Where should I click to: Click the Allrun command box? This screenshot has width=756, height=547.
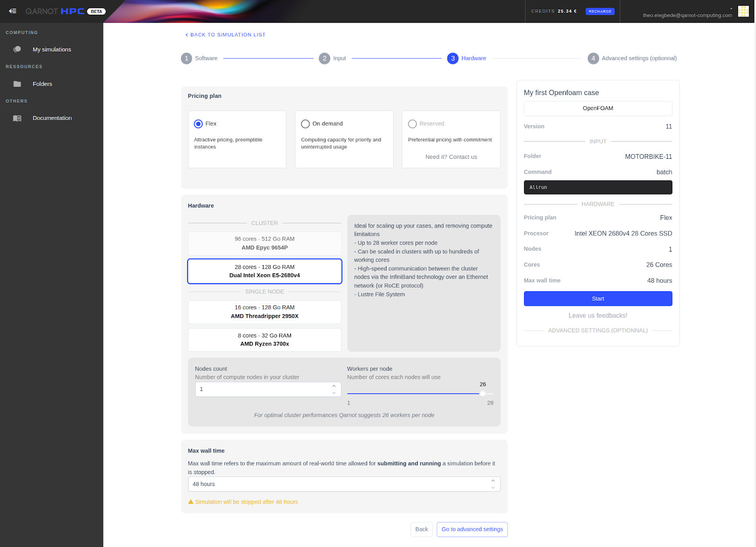(x=598, y=187)
